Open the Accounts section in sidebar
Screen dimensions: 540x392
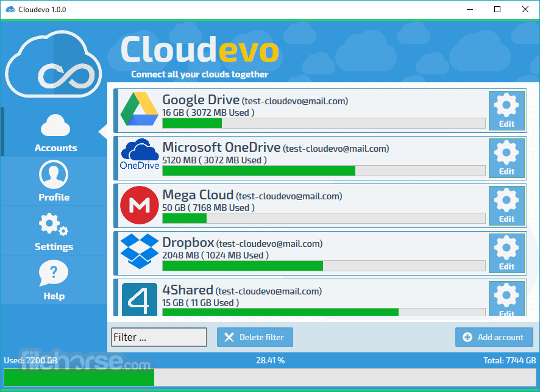[x=55, y=133]
